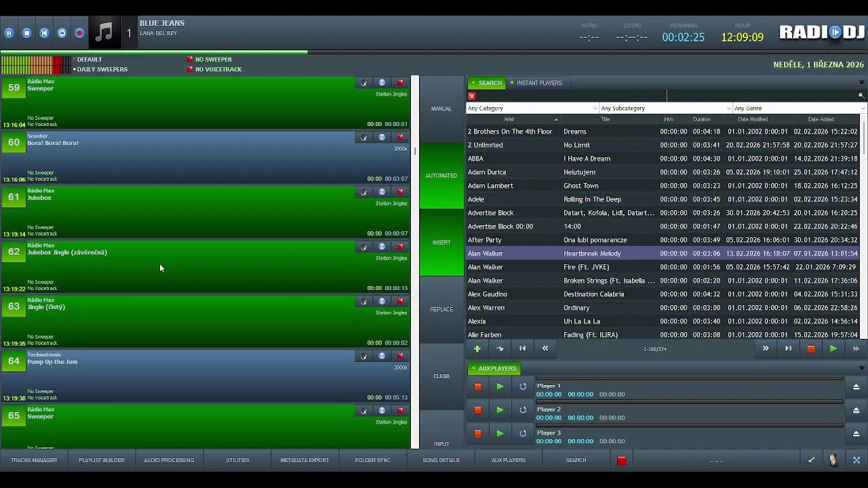This screenshot has height=488, width=868.
Task: Toggle INSERT mode
Action: [441, 243]
